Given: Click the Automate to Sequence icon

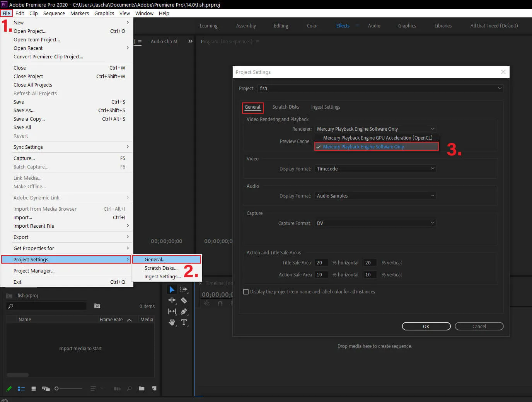Looking at the screenshot, I should point(117,388).
